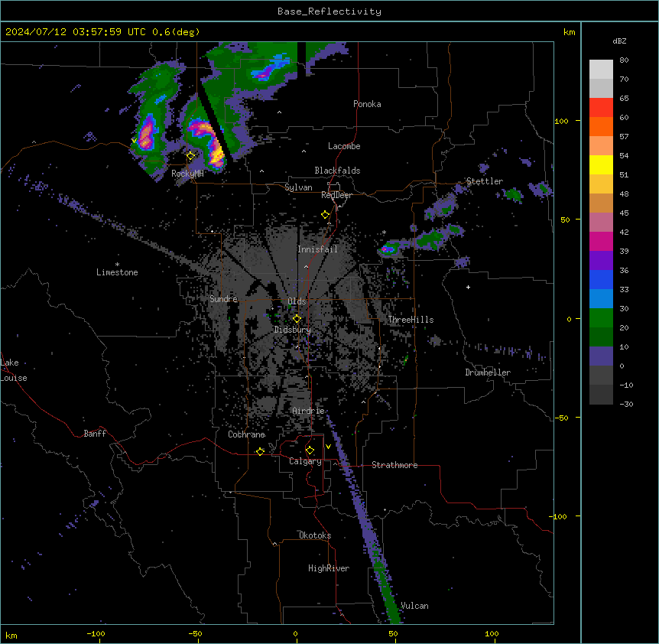Click the Vulcan city label
This screenshot has width=659, height=644.
point(414,606)
